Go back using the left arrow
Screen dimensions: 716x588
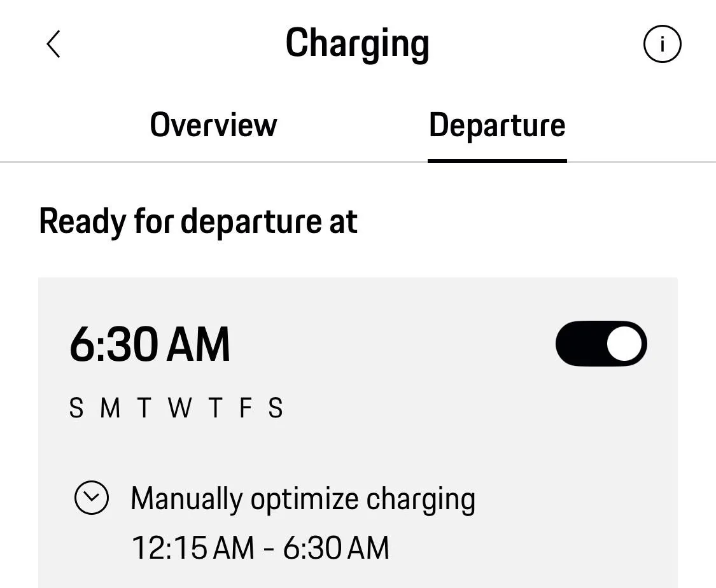[53, 45]
